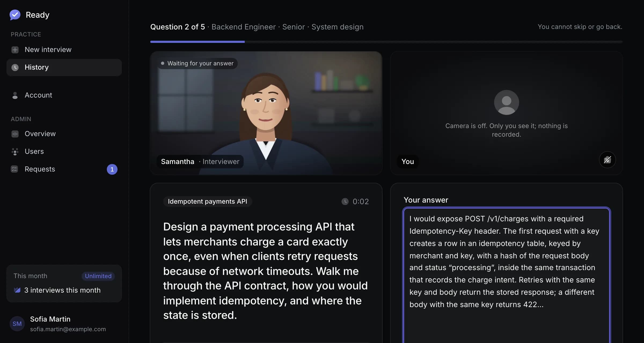
Task: Click the clock icon beside History
Action: [15, 68]
